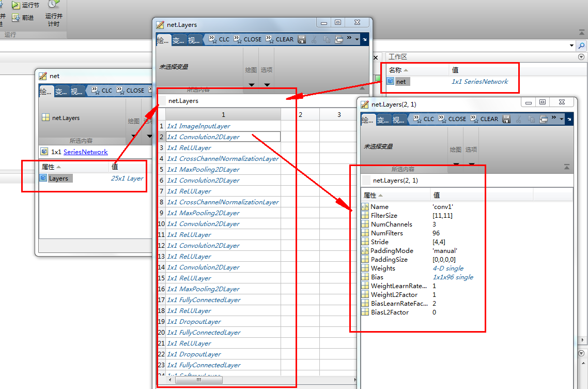Click 前进 (Advance) in main toolstrip
The image size is (588, 389).
(x=23, y=18)
